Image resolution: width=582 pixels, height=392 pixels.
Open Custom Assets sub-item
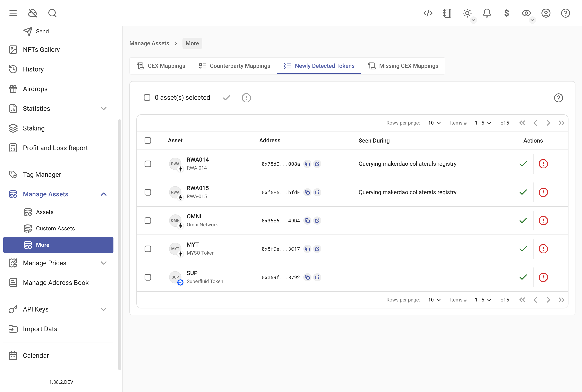(x=58, y=229)
